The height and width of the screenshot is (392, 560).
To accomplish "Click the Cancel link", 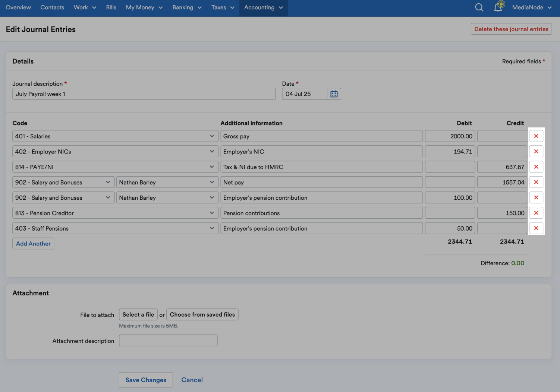I will click(192, 380).
